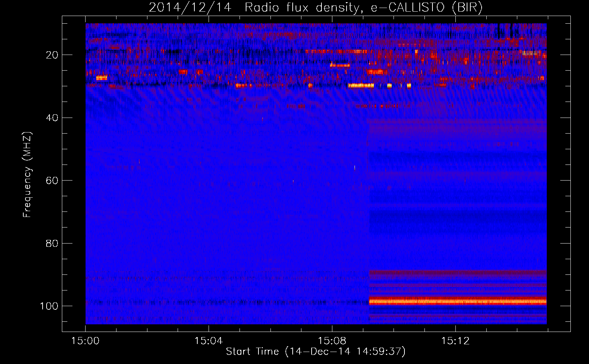Screen dimensions: 589x364
Task: Click the '40' frequency tick label
Action: 52,118
